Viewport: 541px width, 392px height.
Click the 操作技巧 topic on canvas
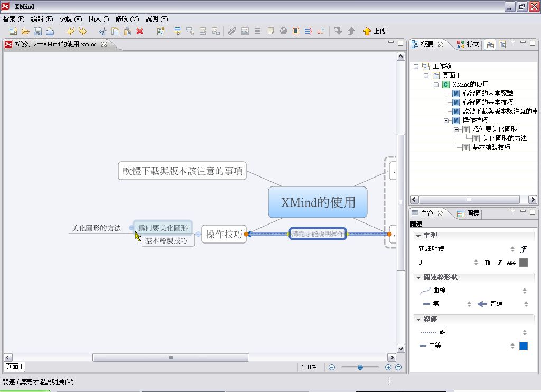pos(224,235)
